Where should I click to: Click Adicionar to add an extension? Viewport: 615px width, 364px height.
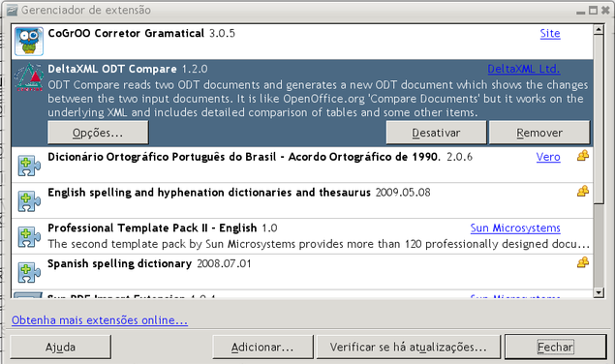click(x=262, y=348)
